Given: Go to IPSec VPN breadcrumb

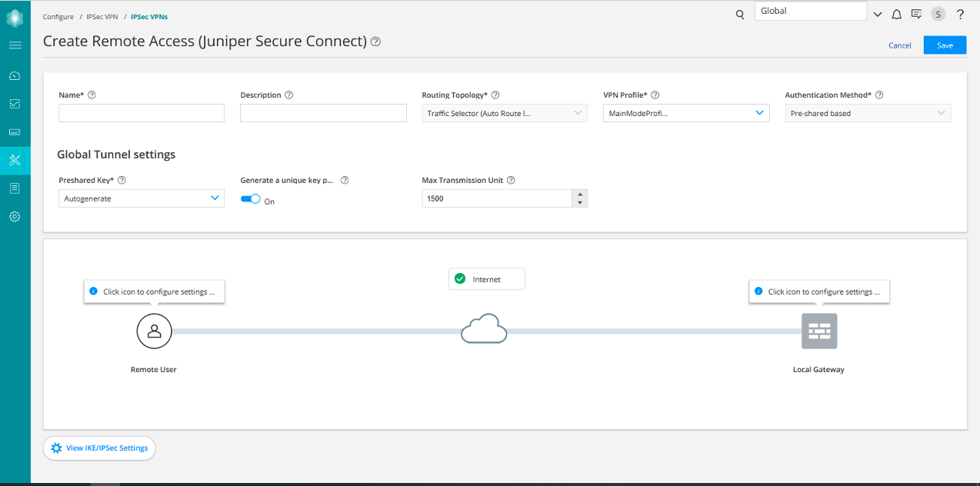Looking at the screenshot, I should click(x=102, y=16).
